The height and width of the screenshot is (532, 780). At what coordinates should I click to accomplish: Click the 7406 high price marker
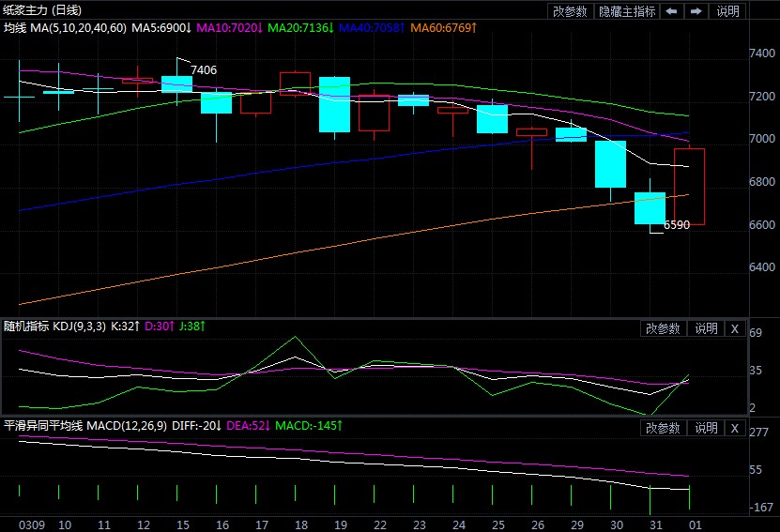click(x=204, y=69)
